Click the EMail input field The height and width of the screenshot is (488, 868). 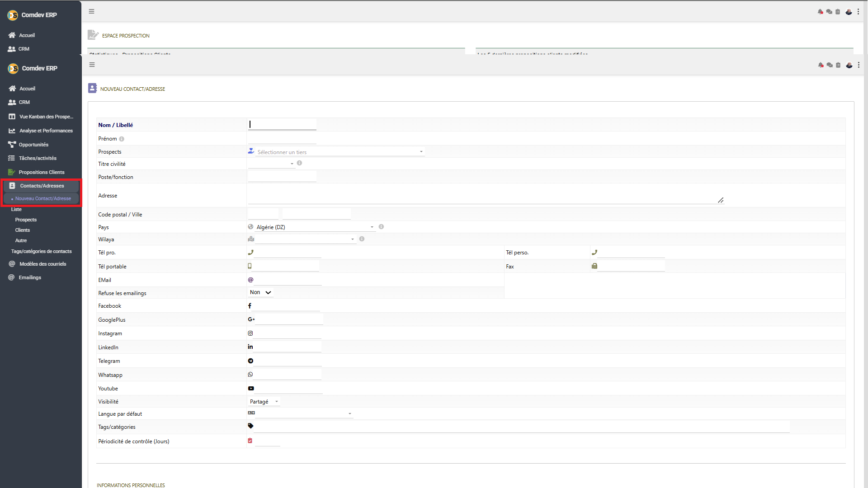pos(288,280)
